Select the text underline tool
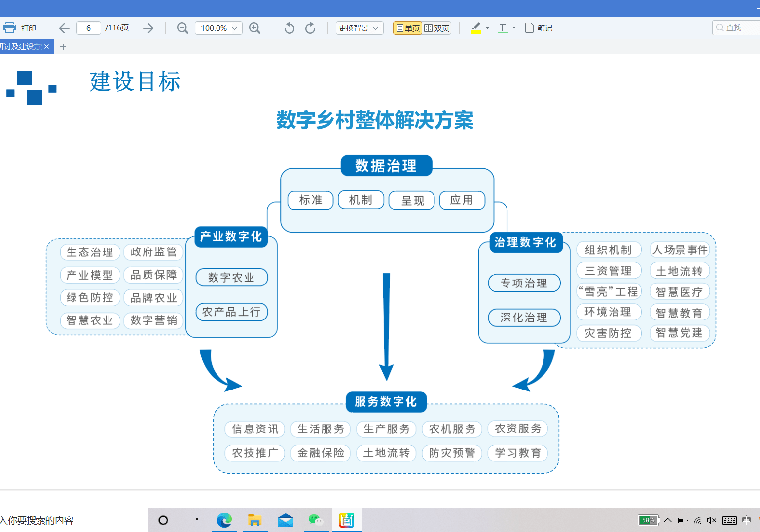760x532 pixels. tap(503, 28)
